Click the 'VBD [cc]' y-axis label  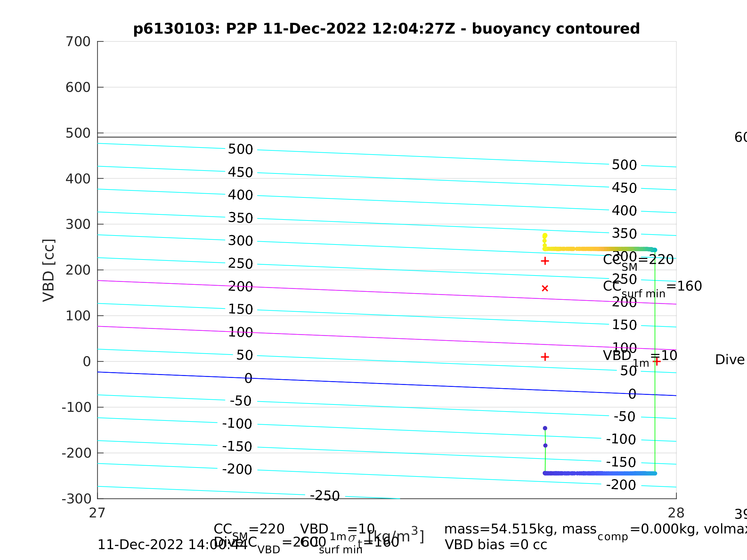click(49, 270)
